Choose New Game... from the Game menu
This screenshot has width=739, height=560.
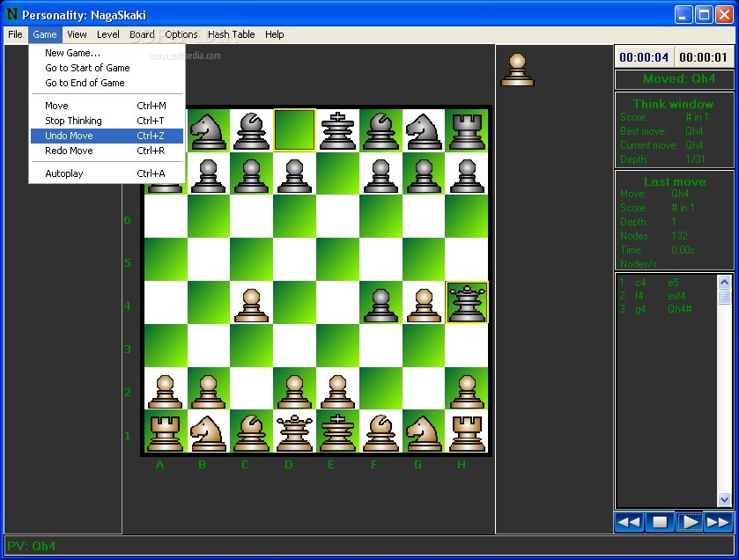pyautogui.click(x=107, y=53)
